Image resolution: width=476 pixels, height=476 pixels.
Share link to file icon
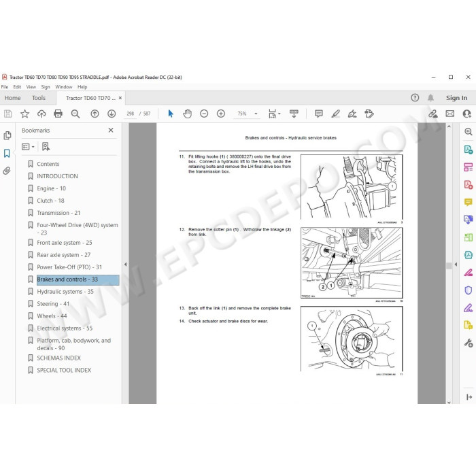433,114
